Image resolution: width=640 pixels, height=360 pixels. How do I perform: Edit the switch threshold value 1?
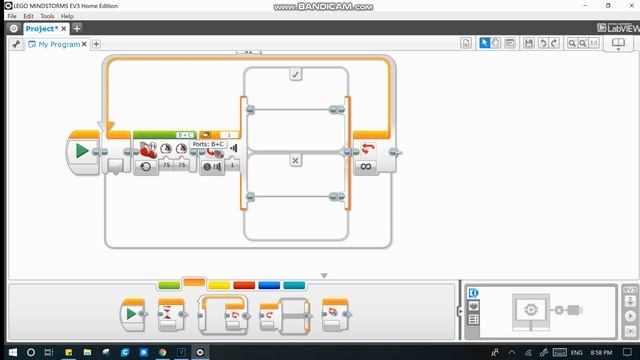coord(232,165)
